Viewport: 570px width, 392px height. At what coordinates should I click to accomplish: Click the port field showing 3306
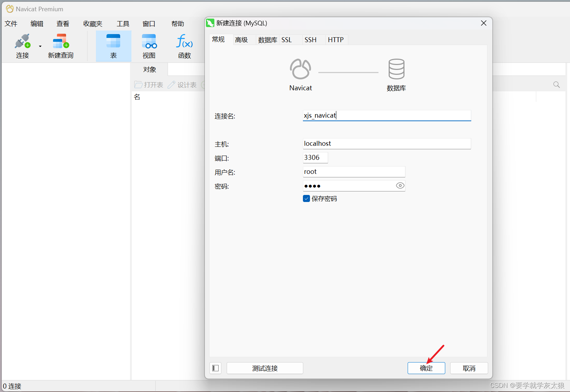[x=315, y=158]
